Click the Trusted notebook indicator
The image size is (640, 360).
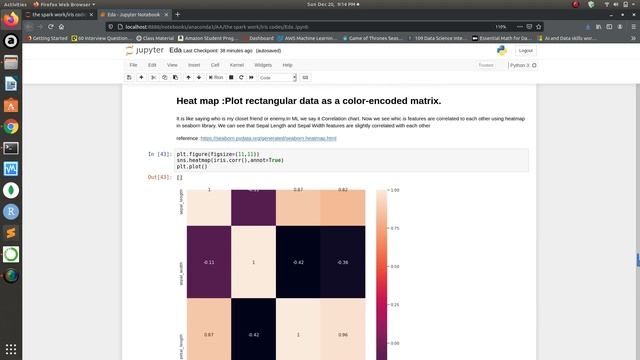[x=486, y=65]
